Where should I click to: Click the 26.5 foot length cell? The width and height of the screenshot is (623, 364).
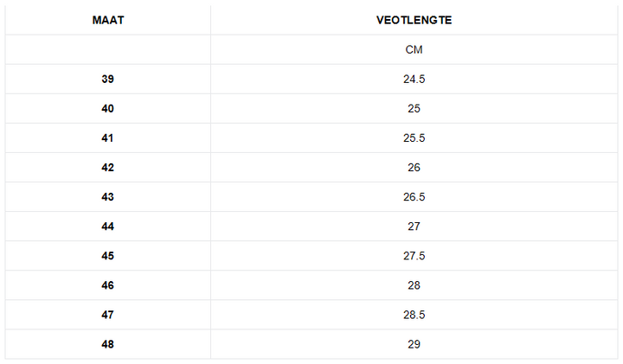click(x=414, y=196)
